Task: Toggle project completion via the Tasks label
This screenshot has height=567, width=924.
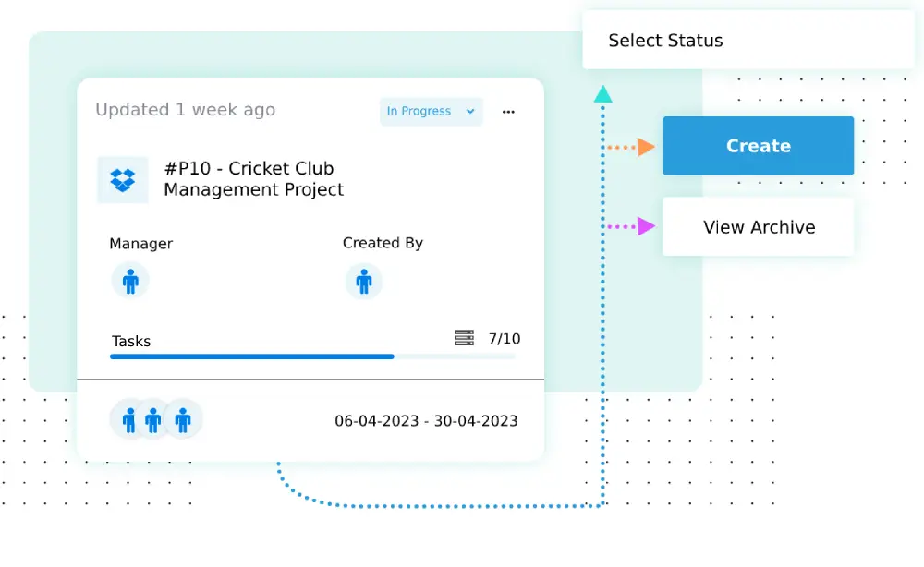Action: pyautogui.click(x=130, y=341)
